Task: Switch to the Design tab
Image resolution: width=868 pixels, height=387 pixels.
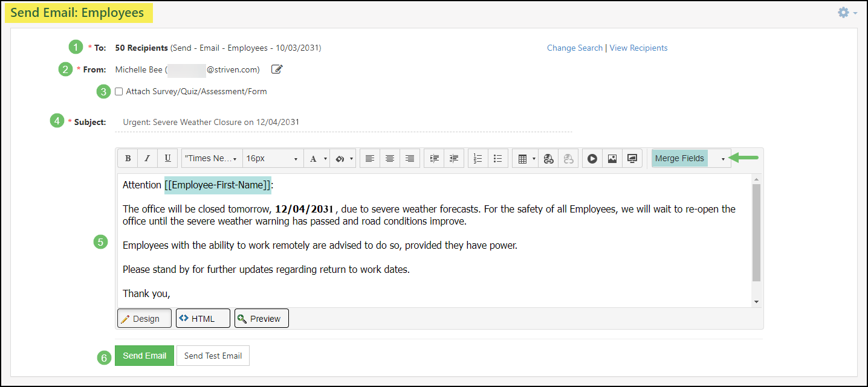Action: coord(144,318)
